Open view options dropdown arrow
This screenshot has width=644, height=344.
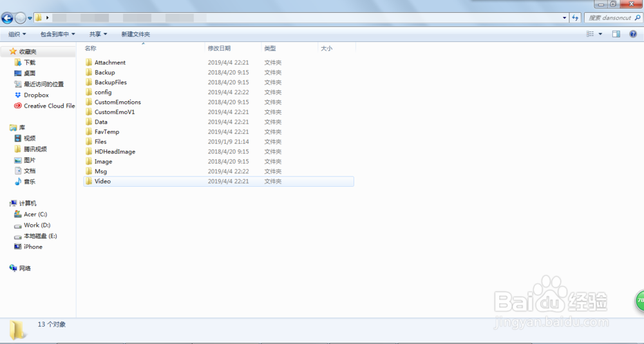pos(600,34)
